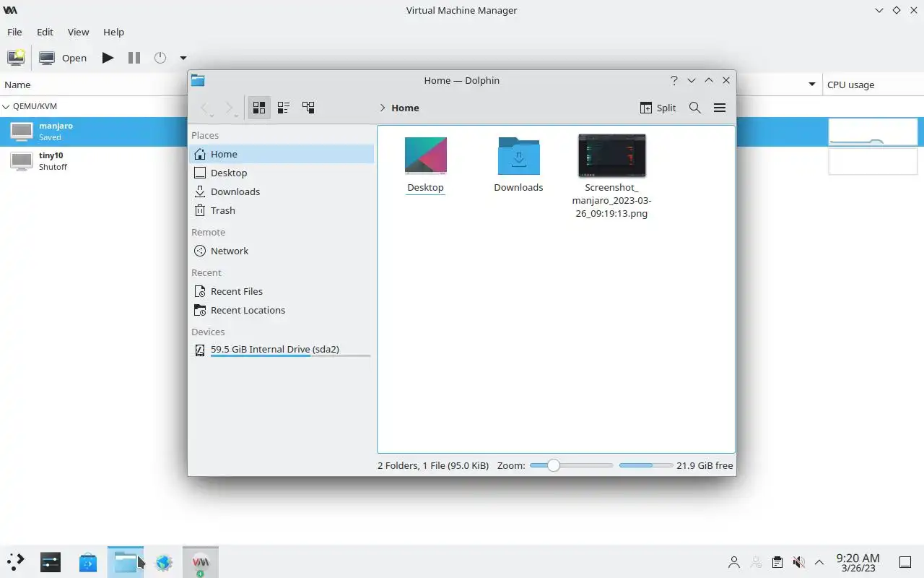Open Network under Remote
Viewport: 924px width, 578px height.
pos(282,251)
